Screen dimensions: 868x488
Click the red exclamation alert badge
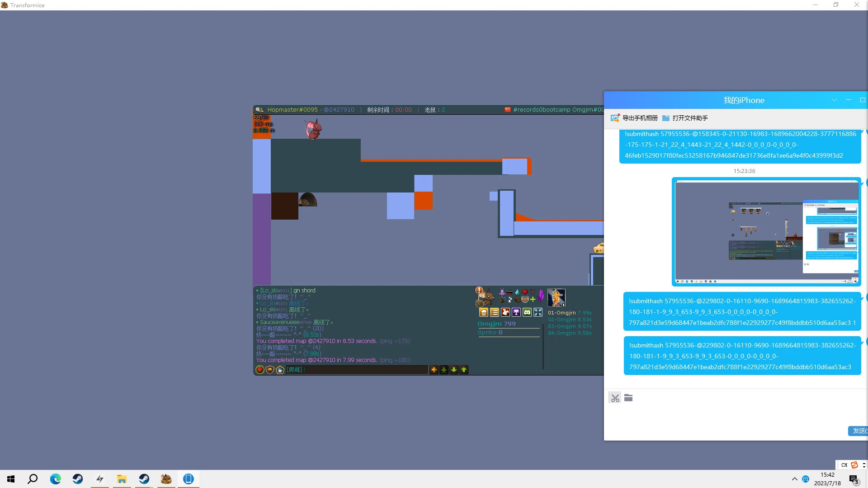[x=479, y=290]
